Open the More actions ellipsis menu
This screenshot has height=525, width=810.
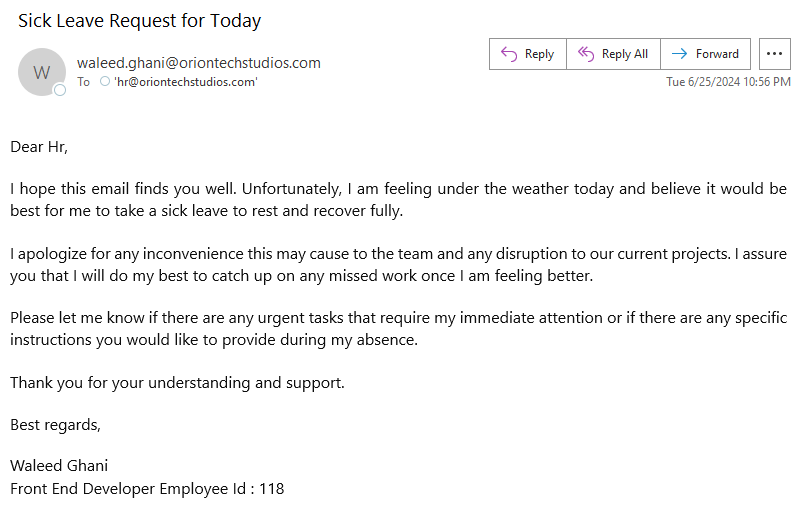pos(773,54)
